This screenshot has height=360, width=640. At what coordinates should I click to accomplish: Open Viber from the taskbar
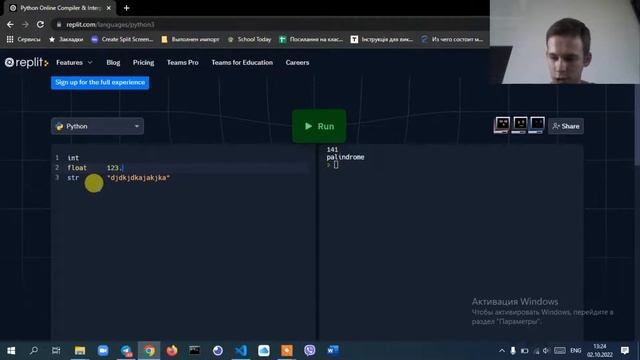[310, 350]
